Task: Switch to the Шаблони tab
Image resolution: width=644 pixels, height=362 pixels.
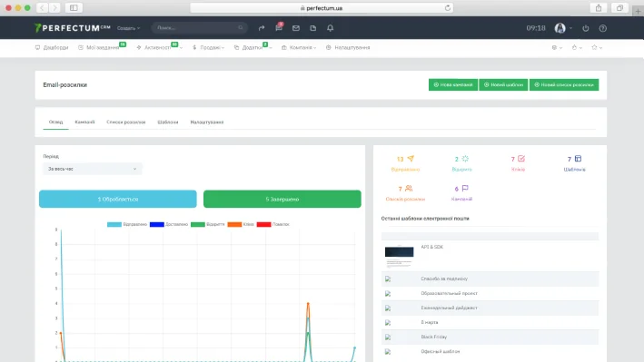Action: click(167, 122)
